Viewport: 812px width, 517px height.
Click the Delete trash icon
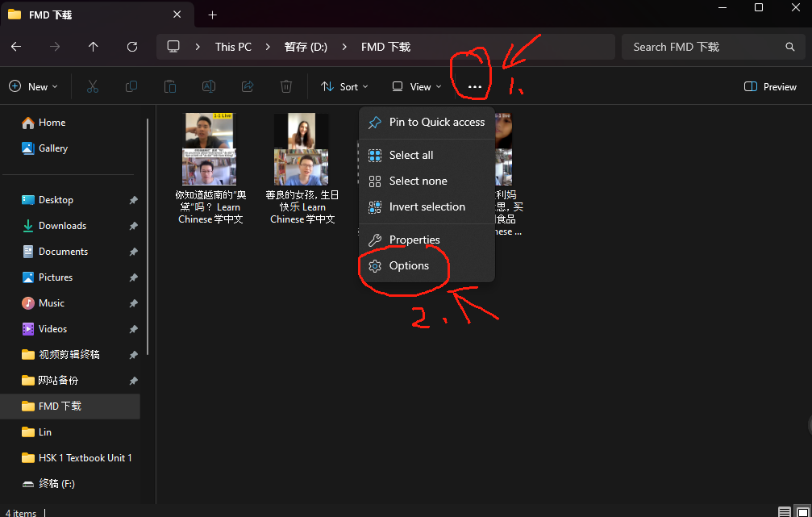coord(286,86)
